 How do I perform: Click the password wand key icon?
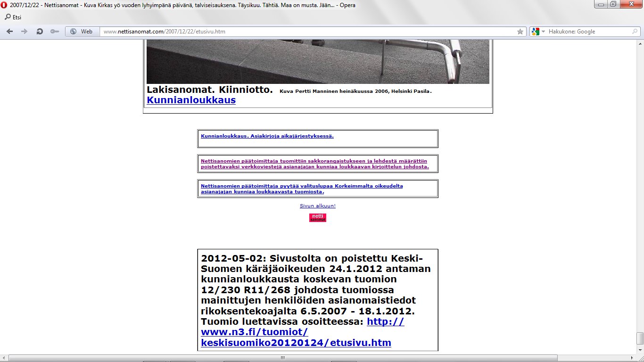pyautogui.click(x=55, y=32)
